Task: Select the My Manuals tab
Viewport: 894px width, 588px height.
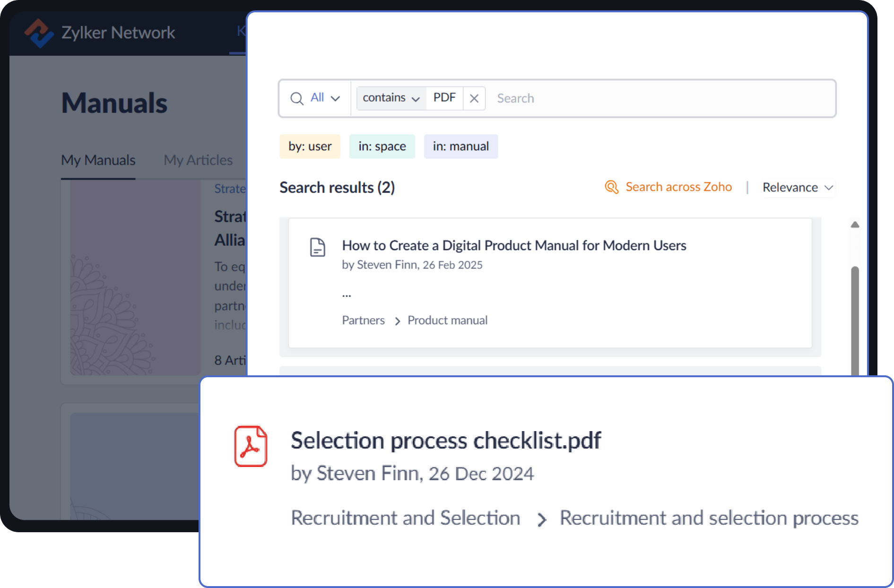Action: click(x=97, y=160)
